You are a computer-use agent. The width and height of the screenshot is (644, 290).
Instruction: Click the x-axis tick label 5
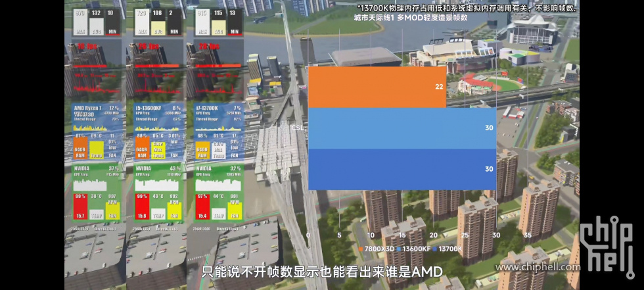click(x=339, y=235)
